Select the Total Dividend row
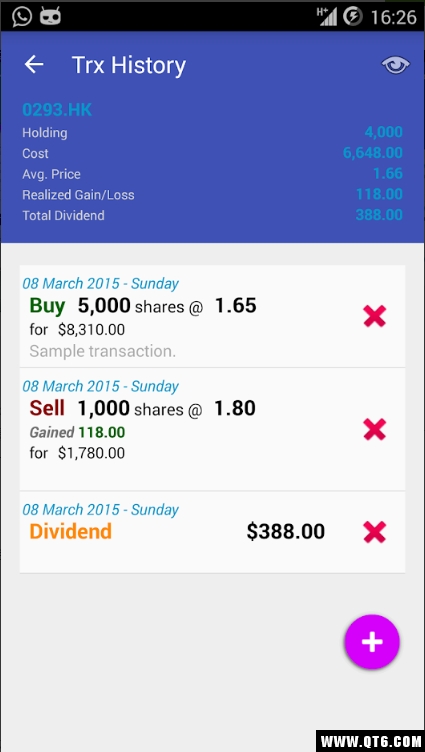 [212, 215]
